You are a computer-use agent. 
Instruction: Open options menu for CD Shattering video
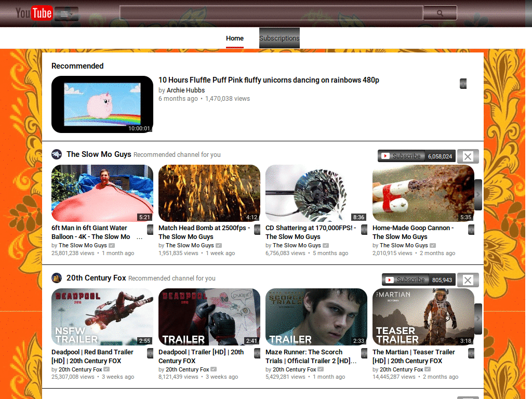click(364, 230)
